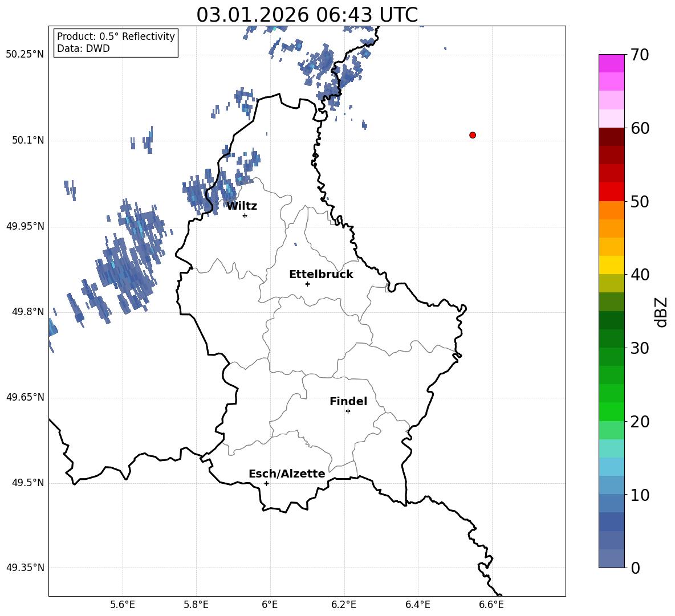
Task: Click the 'Data: DWD' text
Action: pos(83,48)
